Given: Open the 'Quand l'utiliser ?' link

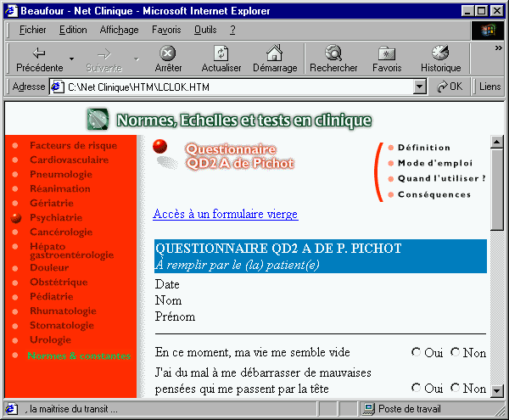Looking at the screenshot, I should click(441, 178).
